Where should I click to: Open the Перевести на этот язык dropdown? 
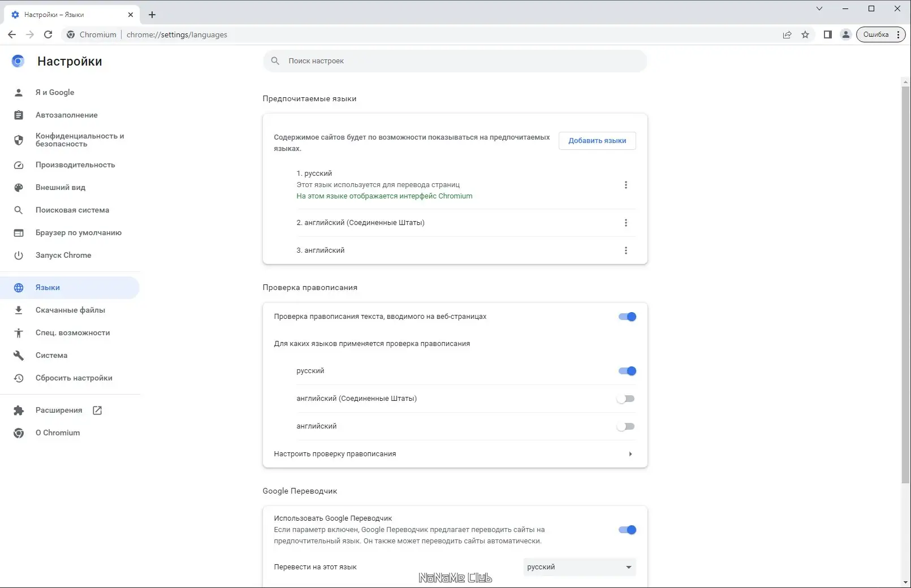pos(578,567)
